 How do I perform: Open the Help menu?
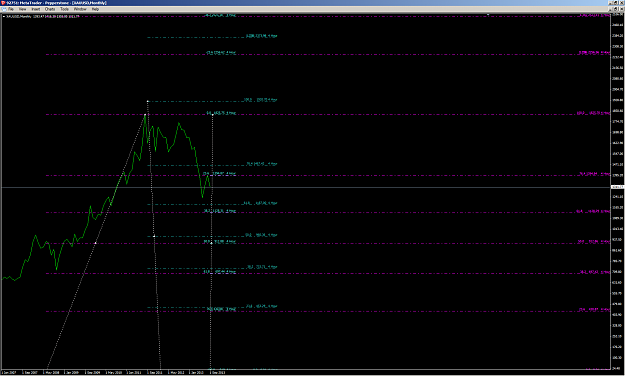(x=95, y=9)
